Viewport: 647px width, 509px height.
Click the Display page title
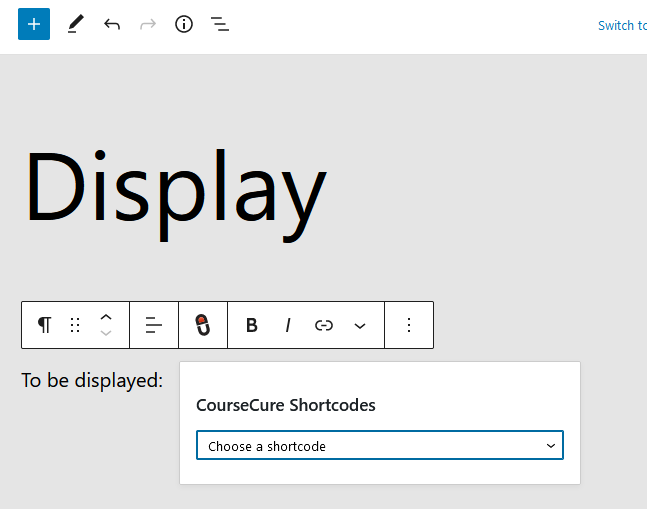point(176,194)
